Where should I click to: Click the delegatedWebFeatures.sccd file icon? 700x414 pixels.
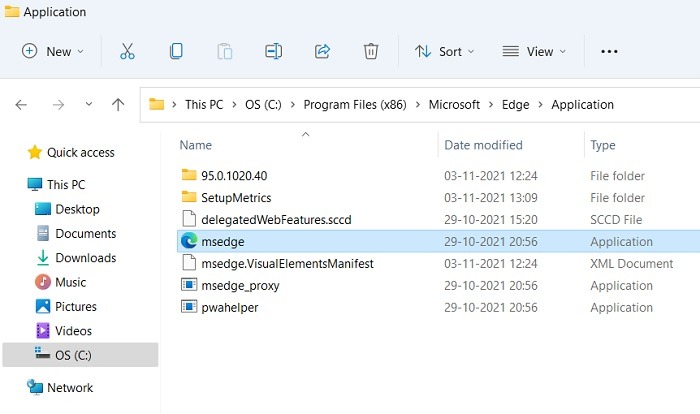(x=189, y=219)
